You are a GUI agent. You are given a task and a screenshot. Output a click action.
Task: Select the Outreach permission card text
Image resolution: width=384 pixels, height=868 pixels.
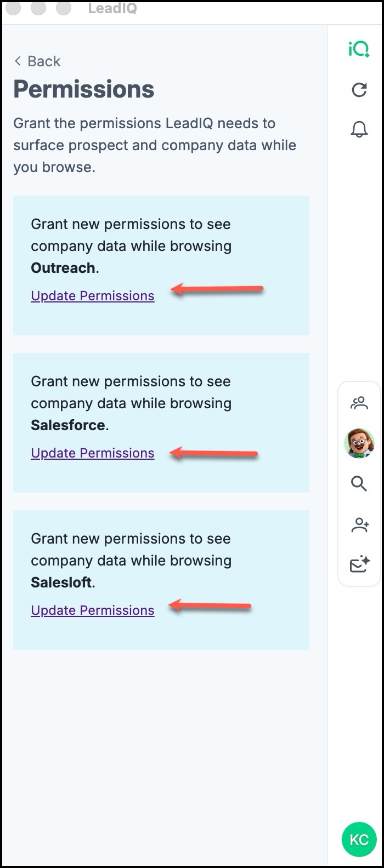pyautogui.click(x=131, y=246)
